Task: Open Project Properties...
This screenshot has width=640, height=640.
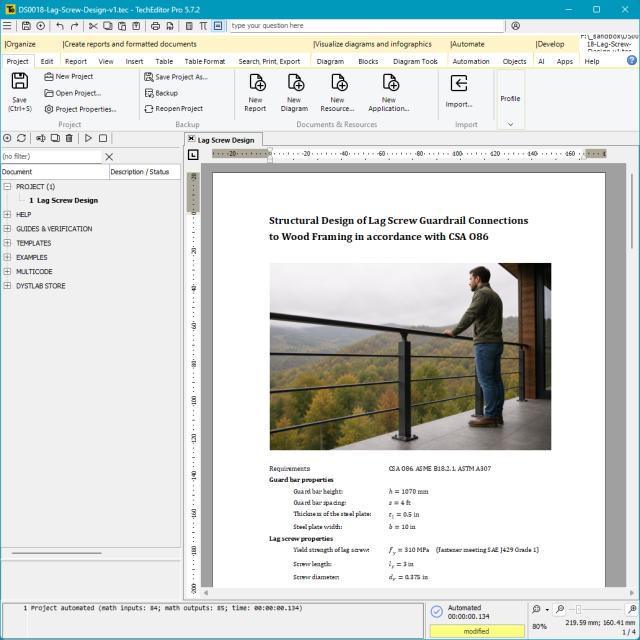Action: tap(80, 109)
